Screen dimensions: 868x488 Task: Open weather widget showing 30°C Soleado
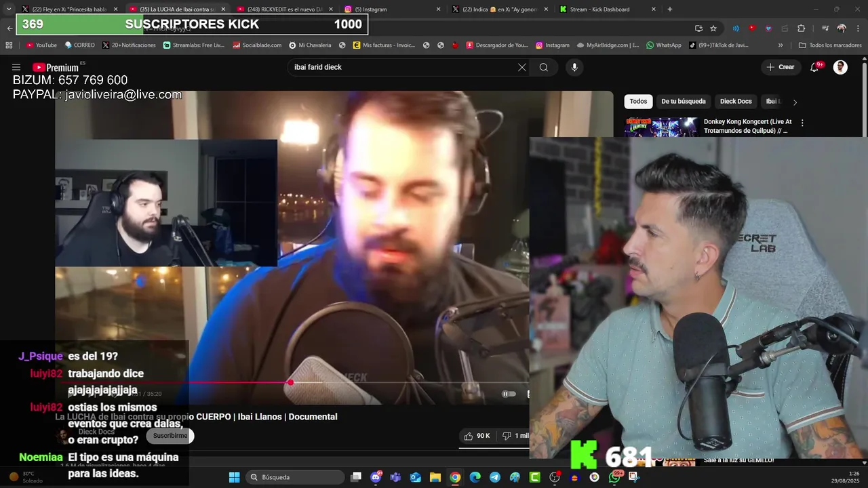tap(26, 477)
